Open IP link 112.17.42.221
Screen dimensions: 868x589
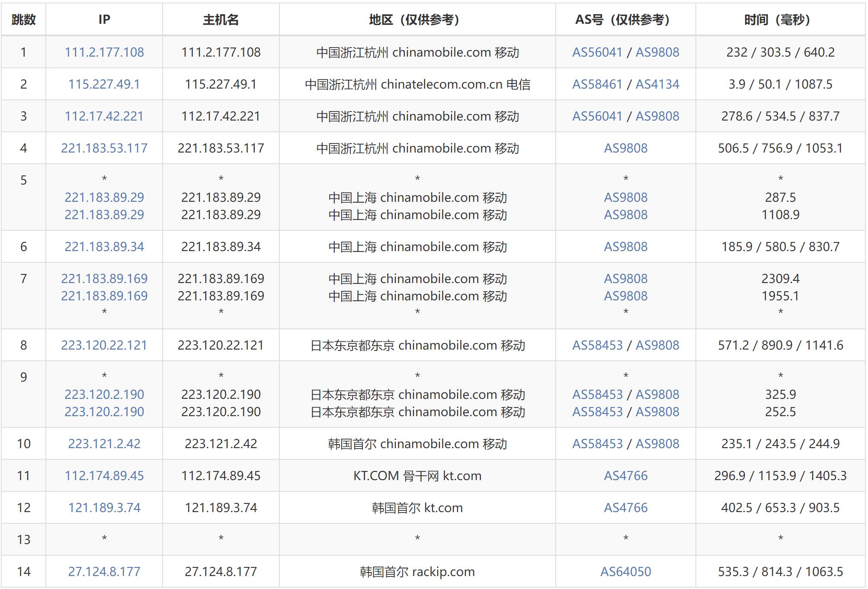(104, 116)
